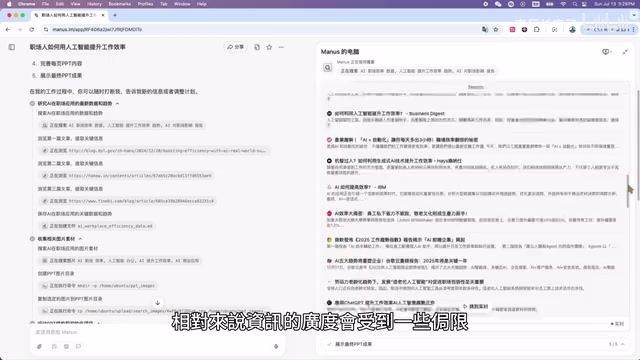
Task: Open the 2025 工作趨勢指數 search result
Action: tap(400, 240)
